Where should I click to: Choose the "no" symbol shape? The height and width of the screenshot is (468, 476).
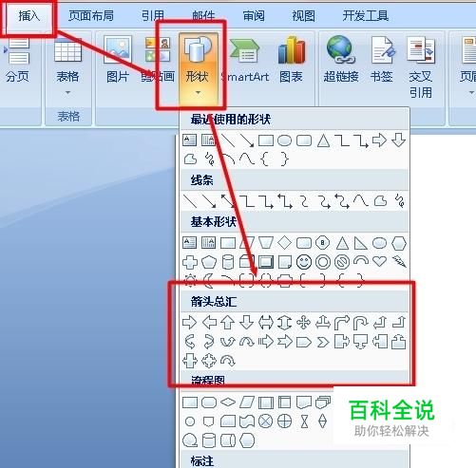tap(342, 262)
